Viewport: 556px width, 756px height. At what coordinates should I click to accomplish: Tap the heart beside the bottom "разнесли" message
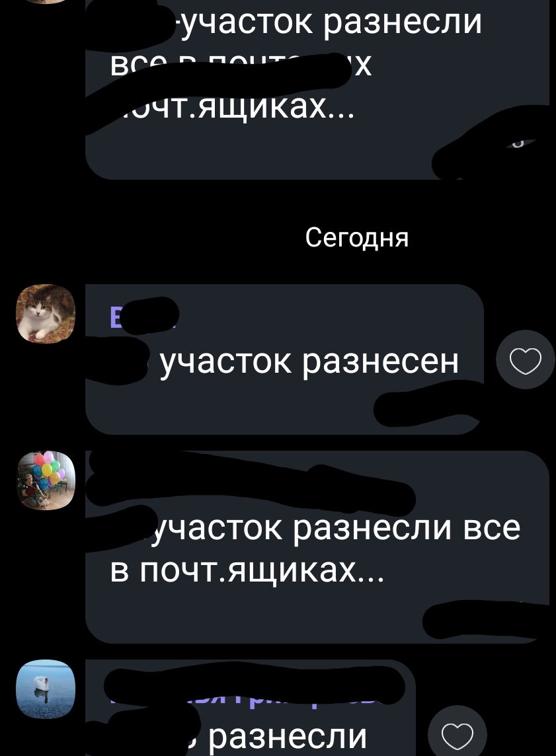pyautogui.click(x=457, y=734)
